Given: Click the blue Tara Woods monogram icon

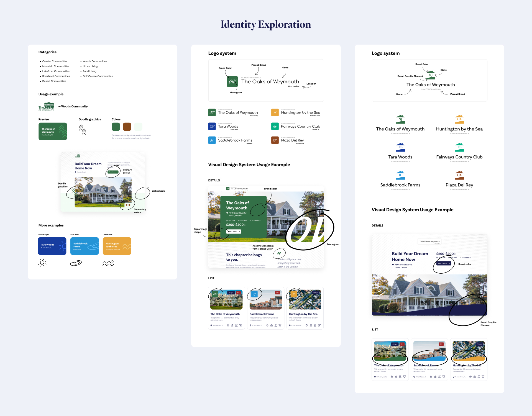Looking at the screenshot, I should point(212,126).
